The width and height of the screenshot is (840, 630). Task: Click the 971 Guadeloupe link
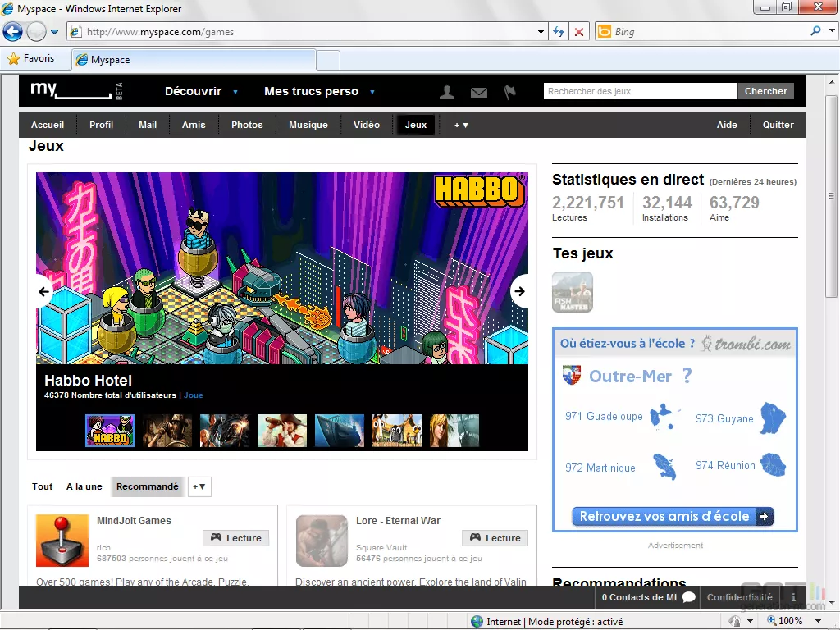point(604,416)
